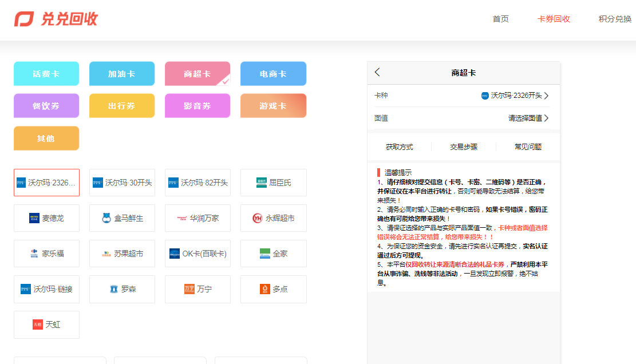This screenshot has width=636, height=364.
Task: Switch to the 获取方式 tab
Action: click(x=400, y=147)
